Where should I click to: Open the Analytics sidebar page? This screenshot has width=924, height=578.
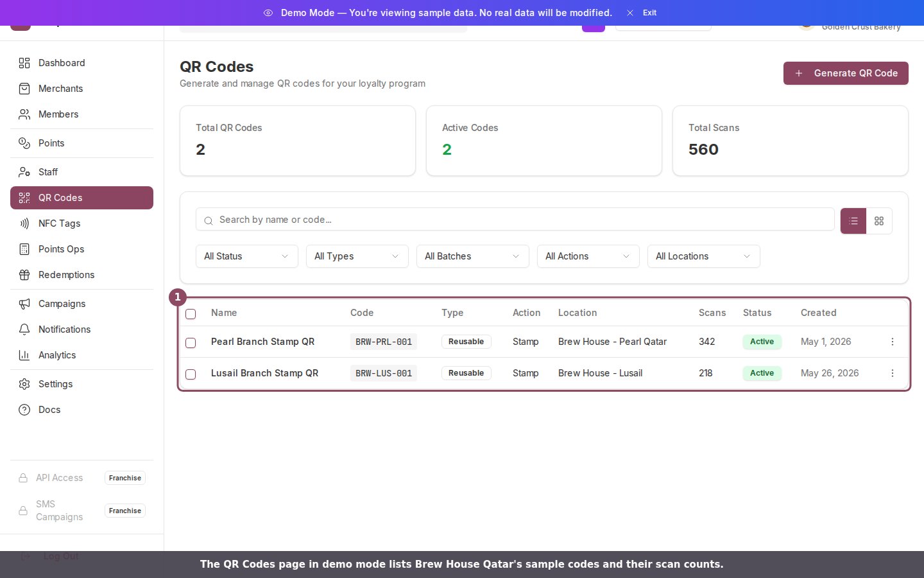coord(81,355)
